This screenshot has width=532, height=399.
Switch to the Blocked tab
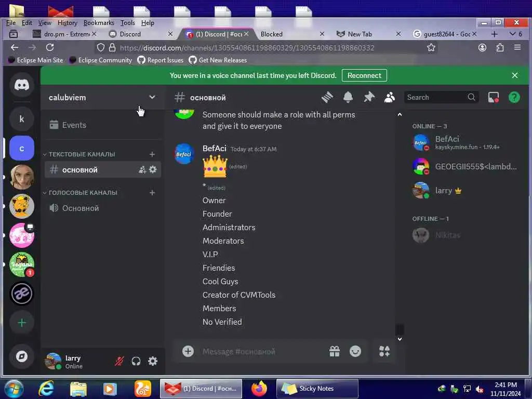[292, 34]
